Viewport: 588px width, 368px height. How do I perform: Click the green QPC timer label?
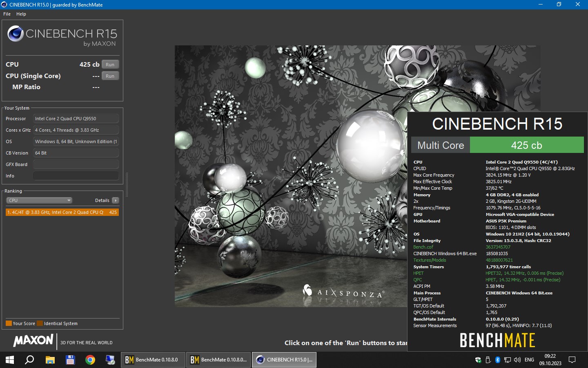[x=418, y=280]
